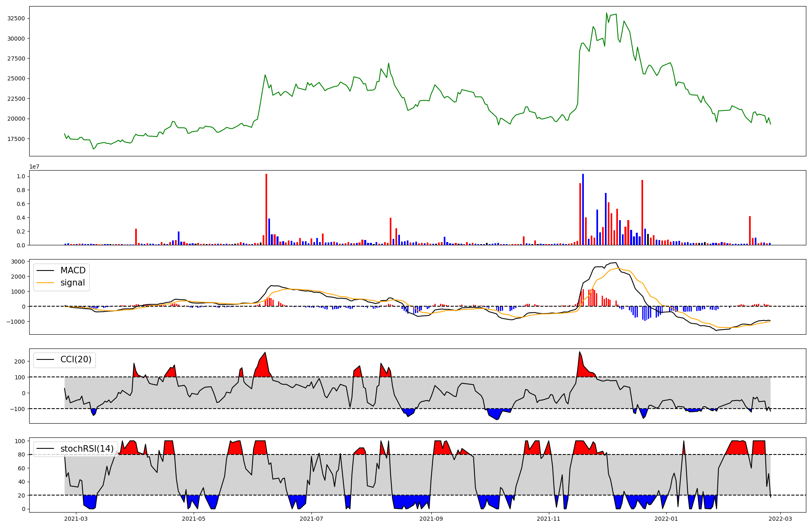Click the black MACD legend line swatch
This screenshot has height=528, width=812.
coord(45,270)
